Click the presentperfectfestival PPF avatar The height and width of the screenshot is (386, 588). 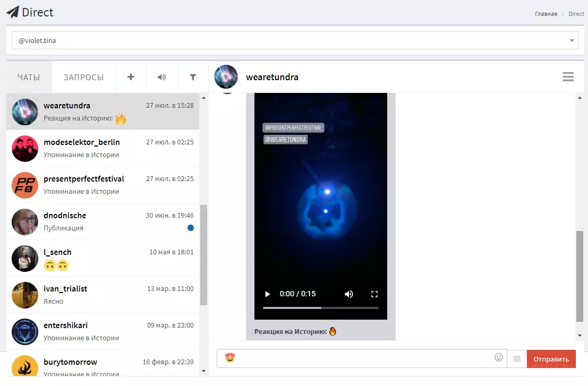[x=25, y=185]
